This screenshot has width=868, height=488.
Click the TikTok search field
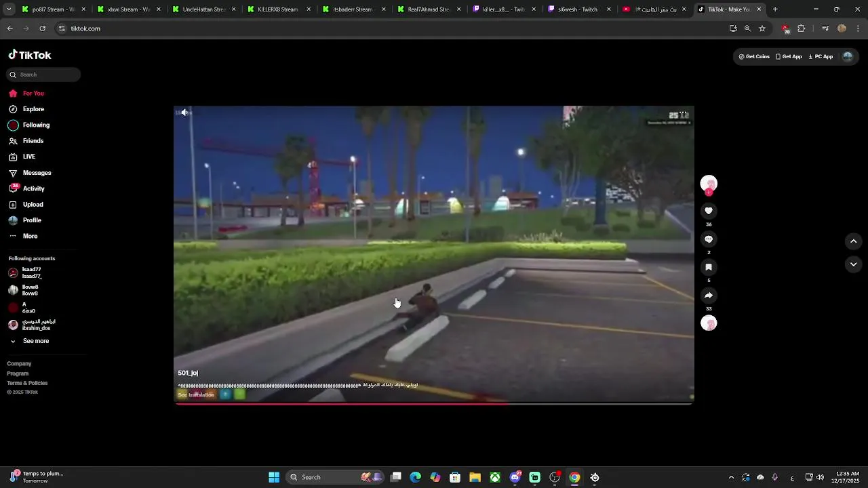coord(43,75)
